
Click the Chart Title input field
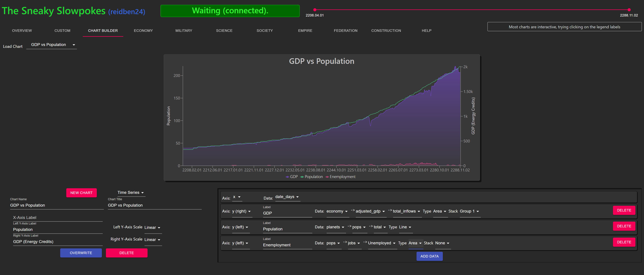(154, 205)
